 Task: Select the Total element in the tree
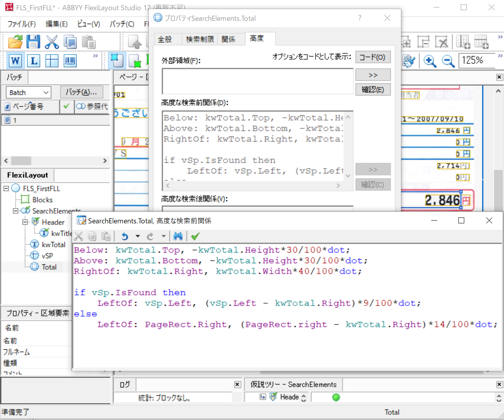[x=49, y=267]
